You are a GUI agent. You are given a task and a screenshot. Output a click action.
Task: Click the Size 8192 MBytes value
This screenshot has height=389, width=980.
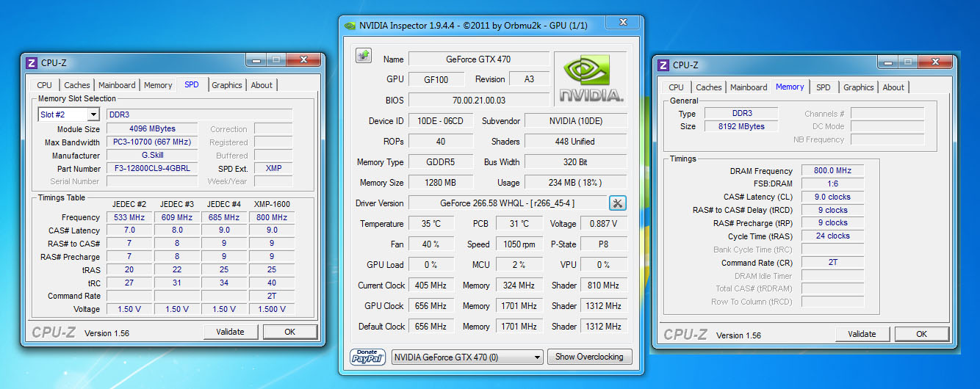pyautogui.click(x=743, y=126)
